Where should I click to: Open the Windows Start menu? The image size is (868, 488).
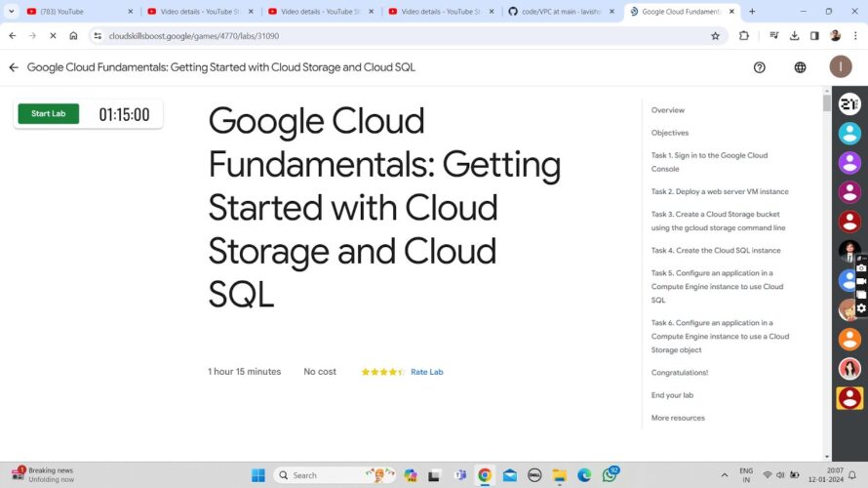click(x=258, y=475)
